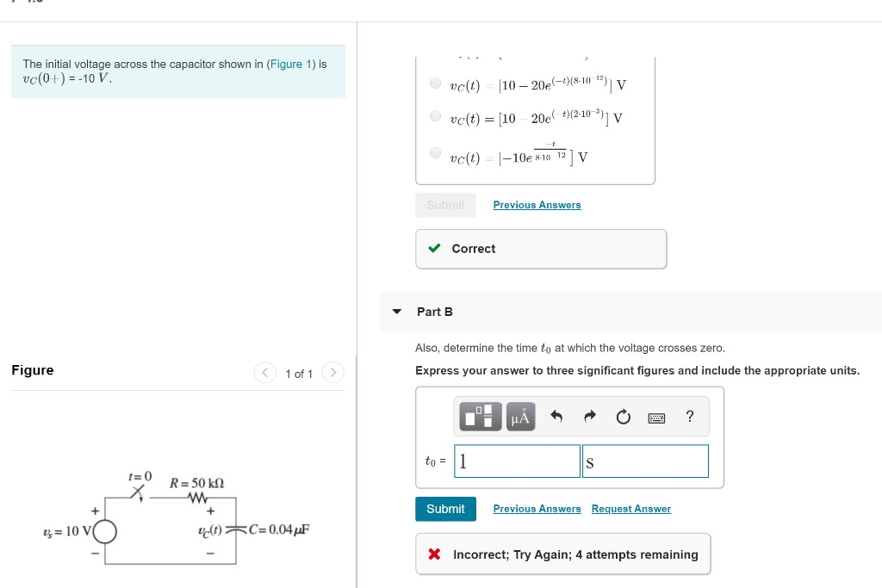Select the third answer choice with -10e
The width and height of the screenshot is (882, 588).
coord(436,153)
